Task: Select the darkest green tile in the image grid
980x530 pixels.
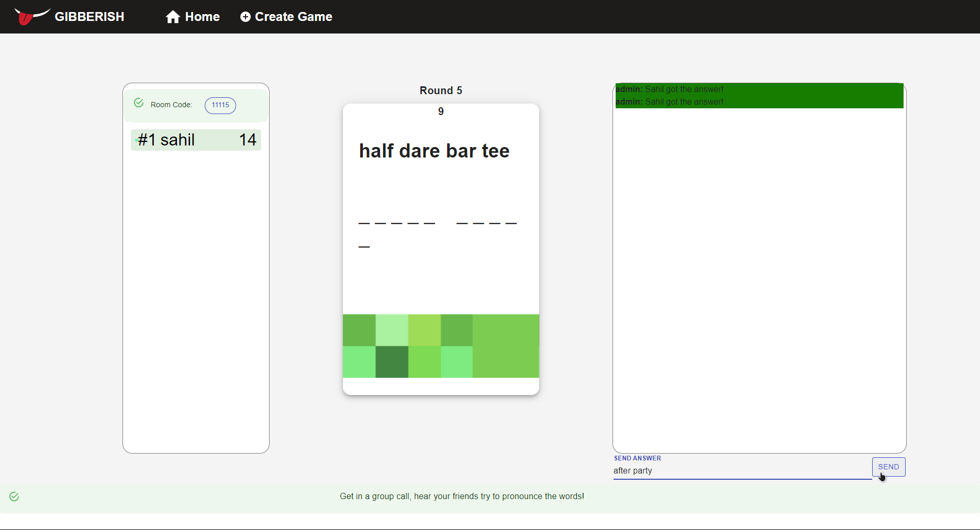Action: point(391,362)
